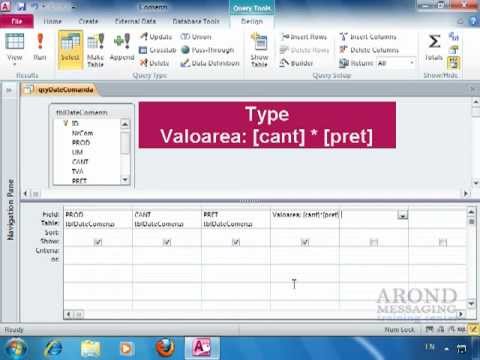Choose the Select query type
Screen dimensions: 480x360
click(70, 49)
